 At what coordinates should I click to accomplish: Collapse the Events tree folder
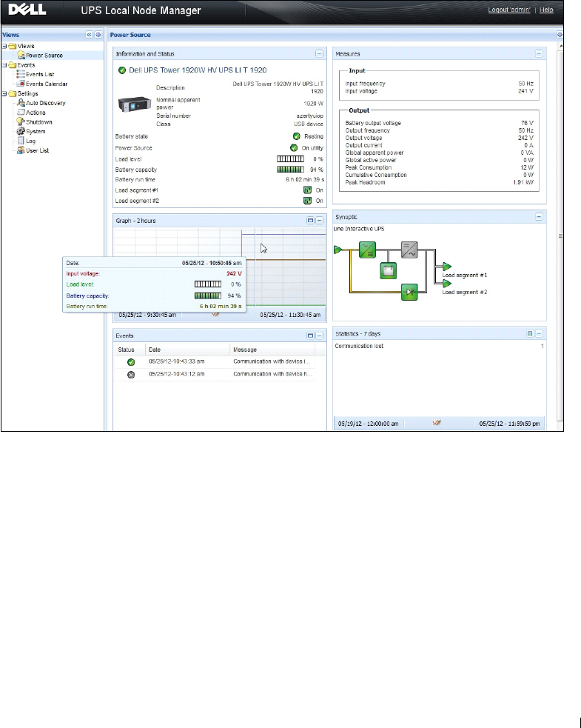[4, 65]
